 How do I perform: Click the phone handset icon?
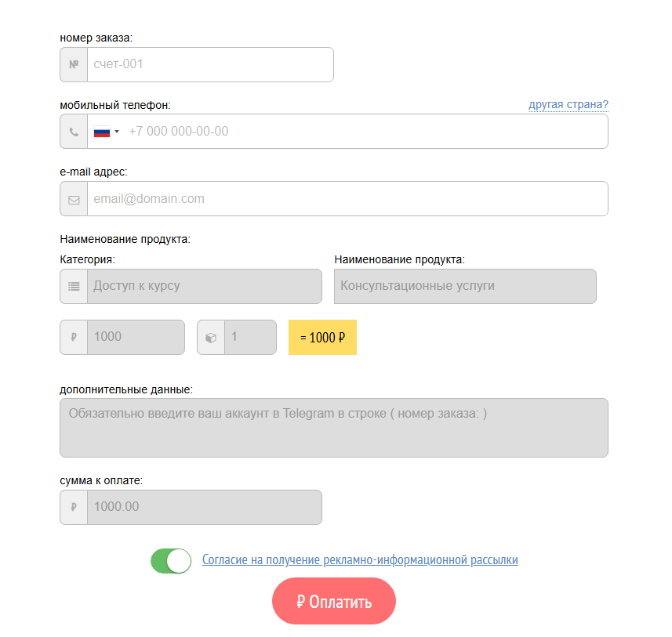pyautogui.click(x=74, y=132)
